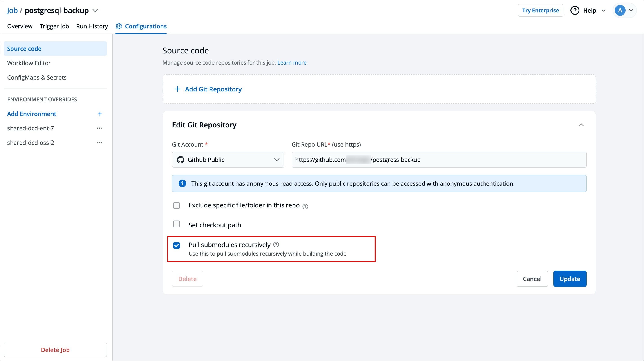Uncheck Pull submodules recursively checkbox
644x361 pixels.
(x=177, y=245)
